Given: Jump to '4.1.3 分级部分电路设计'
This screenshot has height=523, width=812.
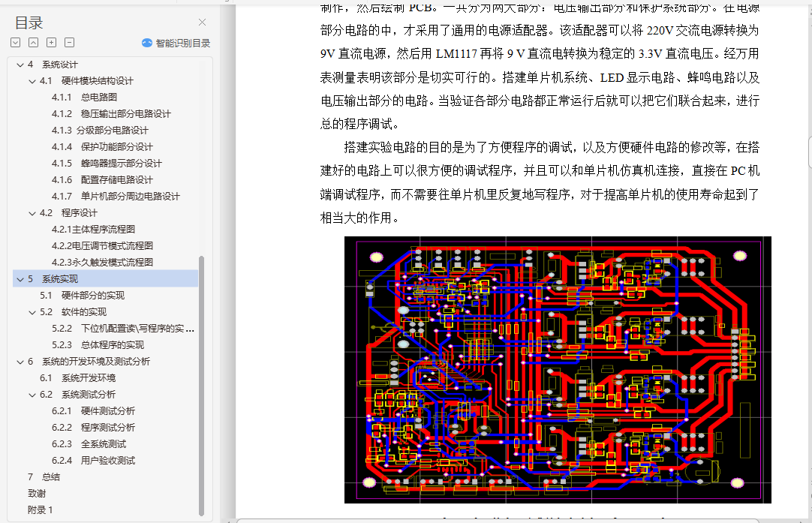Looking at the screenshot, I should [x=100, y=131].
